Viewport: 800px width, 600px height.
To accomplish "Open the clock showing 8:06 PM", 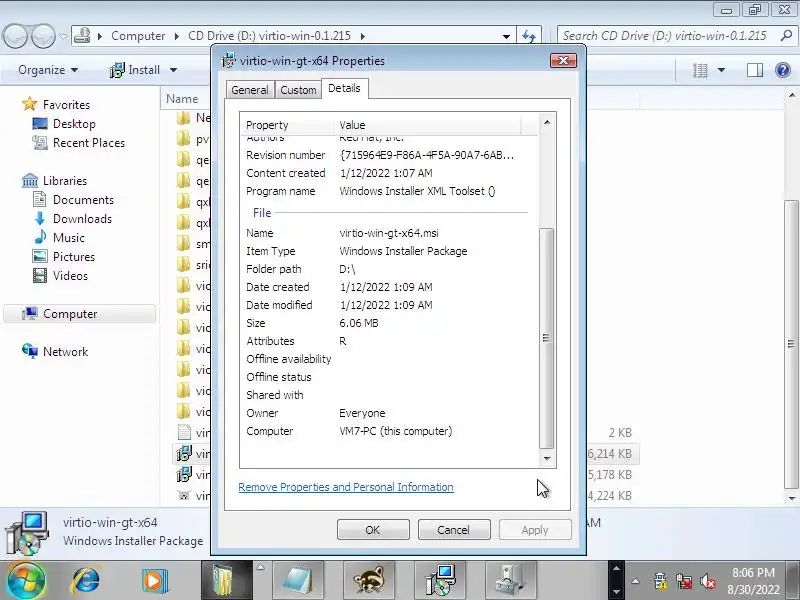I will coord(753,581).
